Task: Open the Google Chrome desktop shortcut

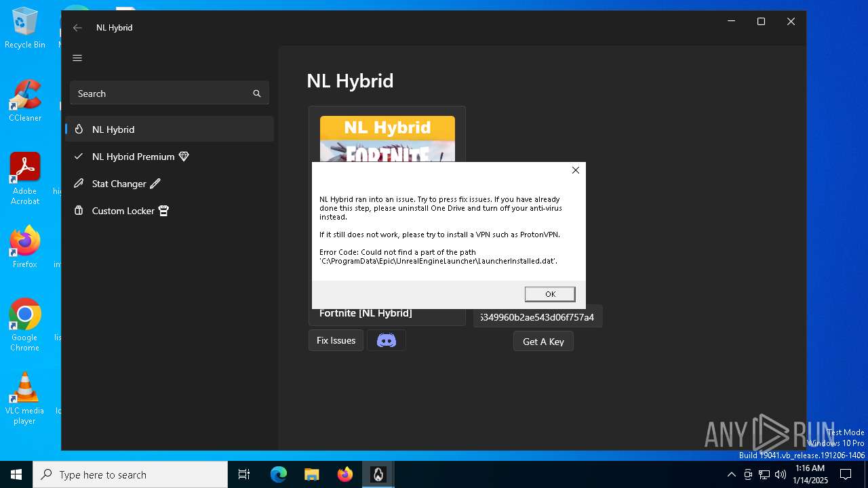Action: (25, 325)
